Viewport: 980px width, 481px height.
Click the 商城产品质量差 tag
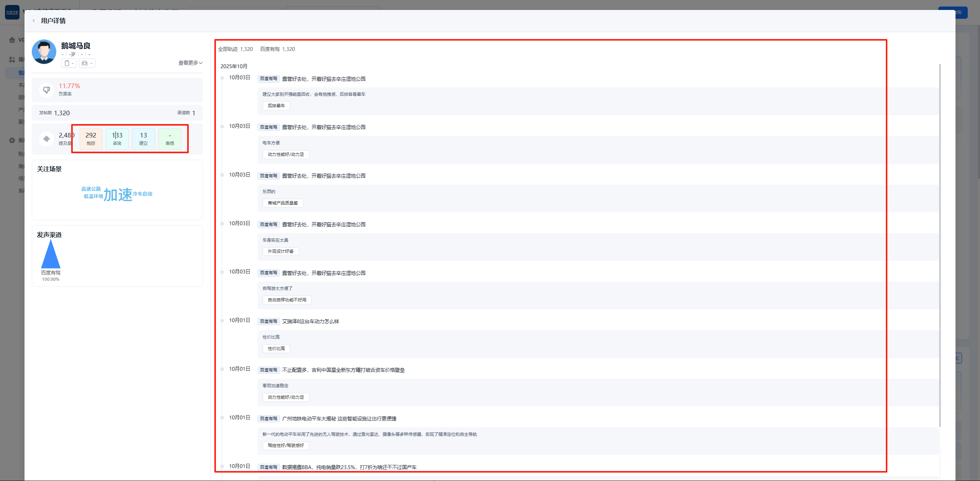pos(283,203)
